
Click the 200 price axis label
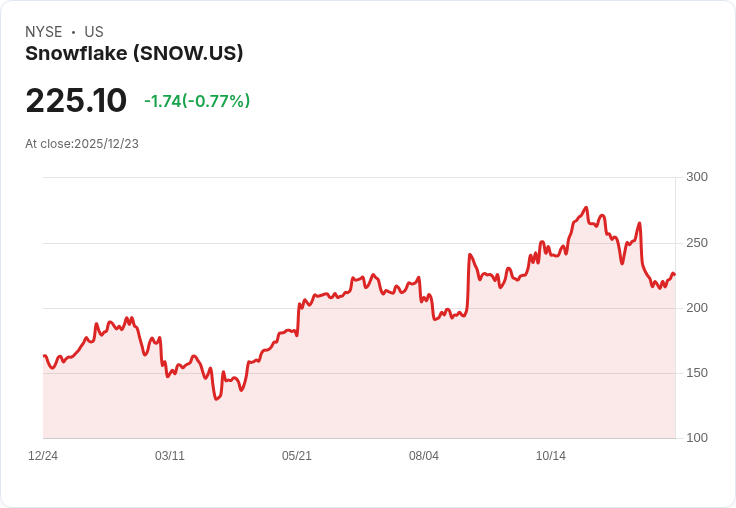[697, 308]
